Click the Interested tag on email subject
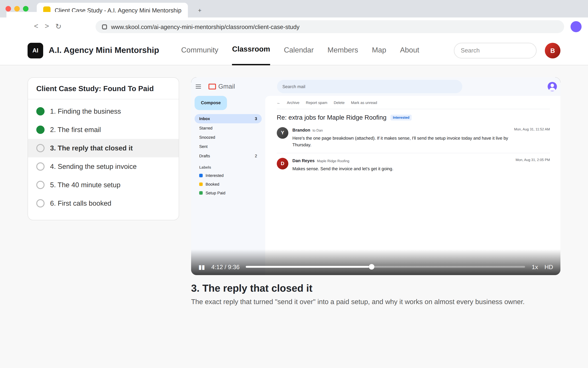Image resolution: width=588 pixels, height=368 pixels. pos(401,118)
